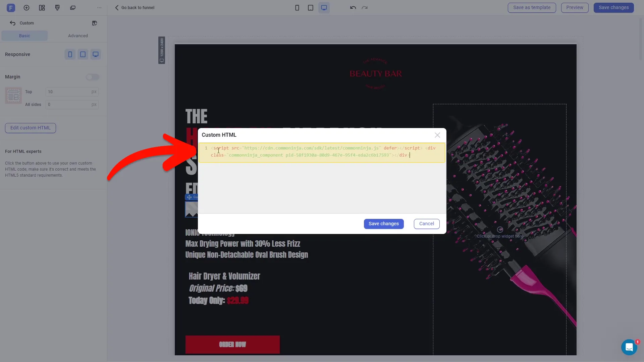Click the All sides margin input
644x362 pixels.
pos(72,105)
